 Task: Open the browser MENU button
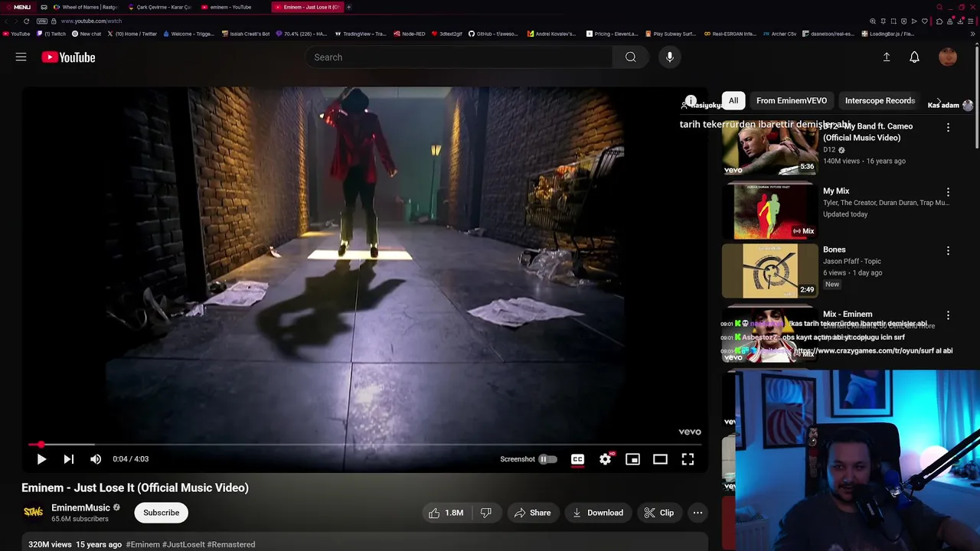click(18, 7)
